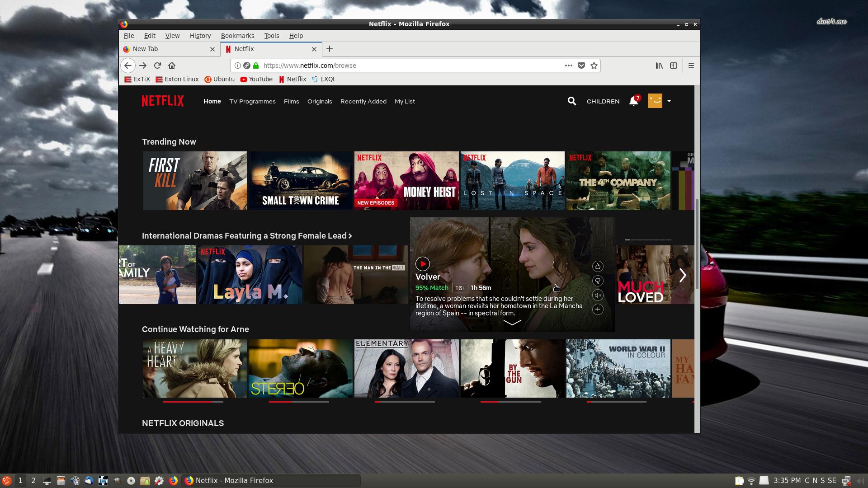Toggle Volver preview sound
Screen dimensions: 868x488
[x=598, y=295]
